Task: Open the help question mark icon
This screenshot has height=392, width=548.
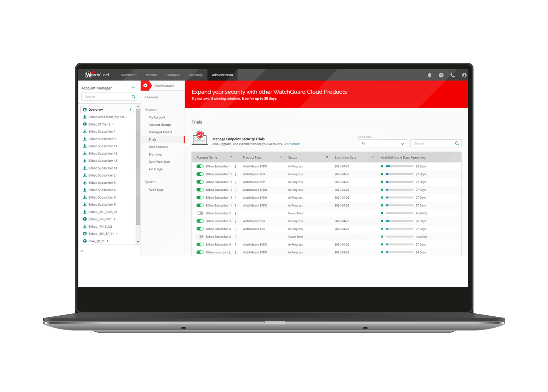Action: point(441,75)
